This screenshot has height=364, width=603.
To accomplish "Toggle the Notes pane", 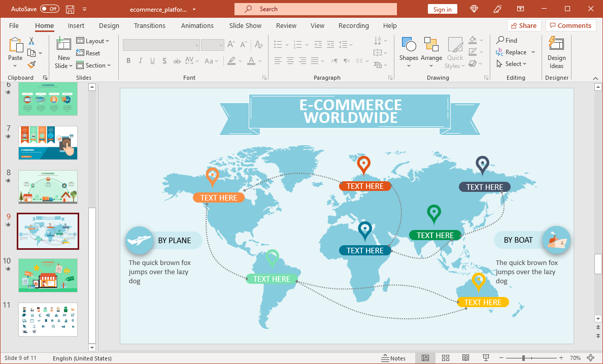I will [393, 358].
